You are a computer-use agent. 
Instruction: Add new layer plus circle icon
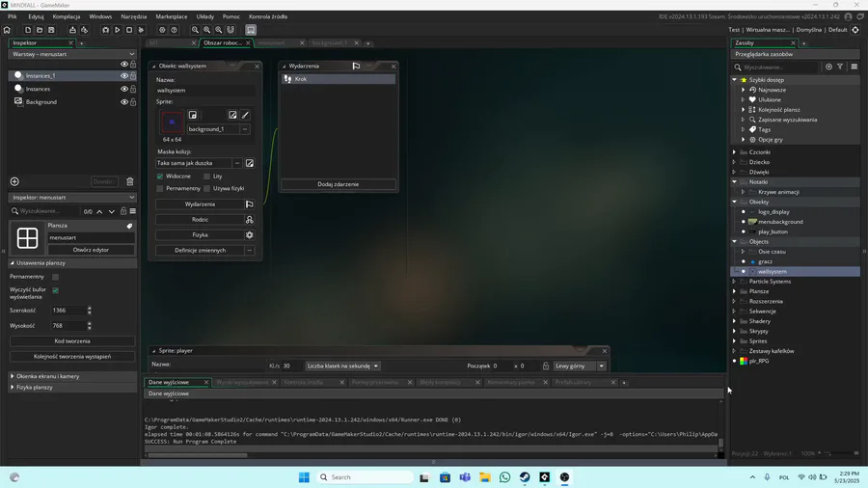(14, 181)
